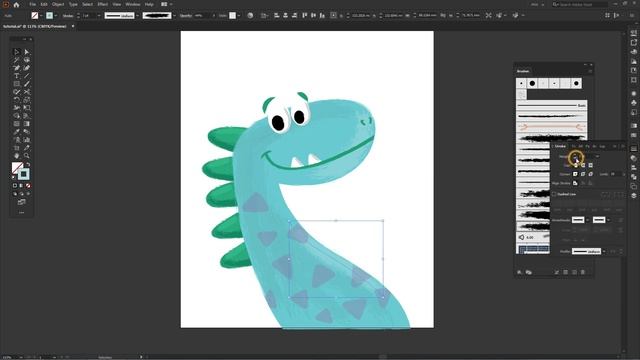Select the Line Segment tool
This screenshot has height=360, width=640.
click(x=27, y=76)
